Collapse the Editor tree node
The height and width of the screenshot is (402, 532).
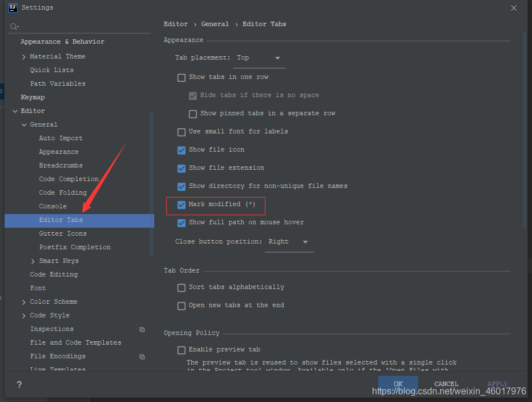pos(15,111)
